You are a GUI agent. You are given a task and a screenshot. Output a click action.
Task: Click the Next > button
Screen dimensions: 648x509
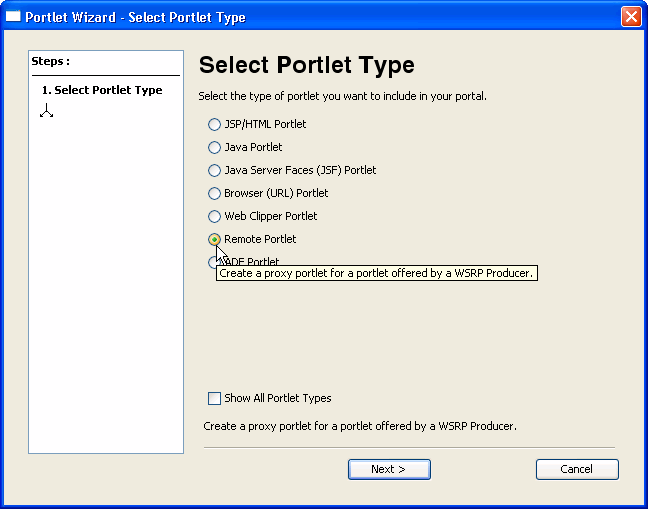point(389,469)
